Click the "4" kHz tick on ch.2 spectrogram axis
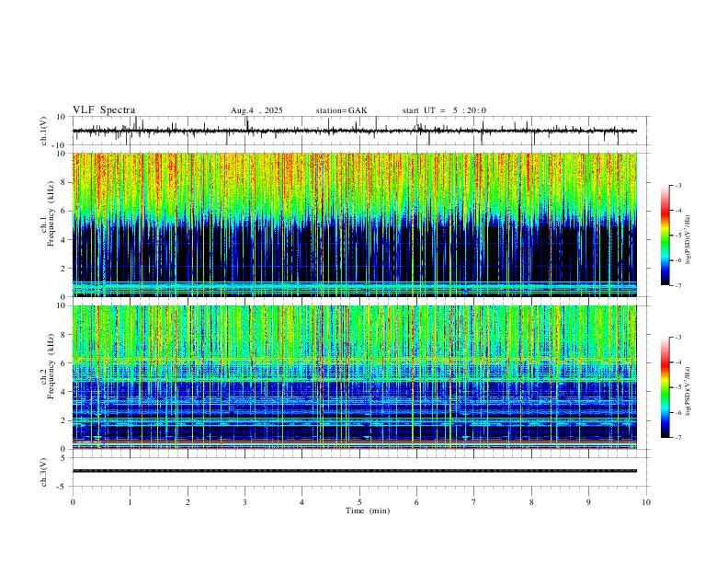Screen dimensions: 728x563 point(64,392)
